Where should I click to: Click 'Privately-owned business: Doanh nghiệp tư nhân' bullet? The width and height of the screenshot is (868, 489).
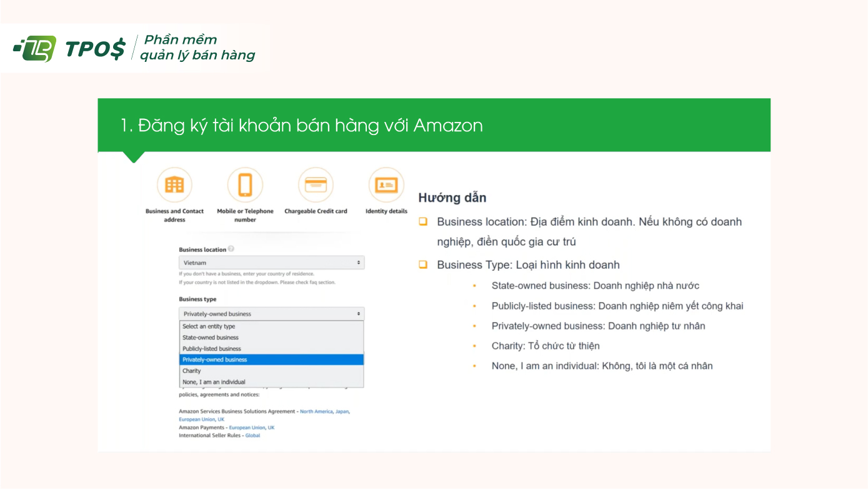click(598, 326)
